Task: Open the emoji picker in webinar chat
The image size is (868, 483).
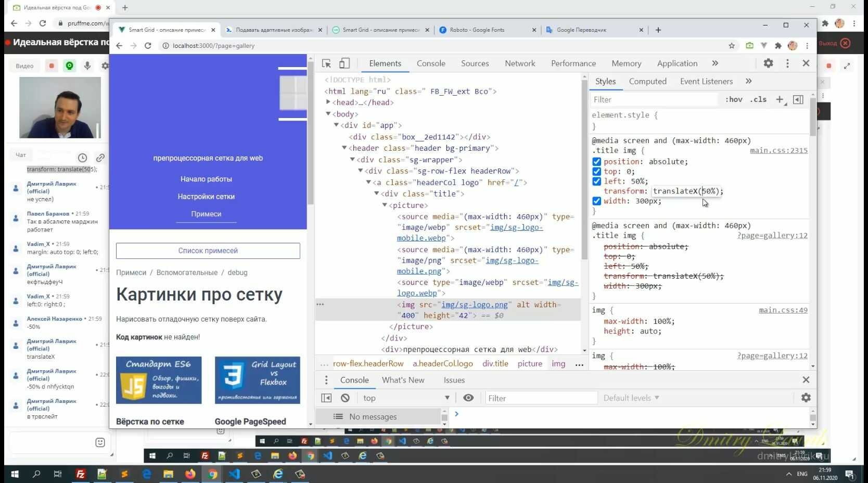Action: [x=100, y=442]
